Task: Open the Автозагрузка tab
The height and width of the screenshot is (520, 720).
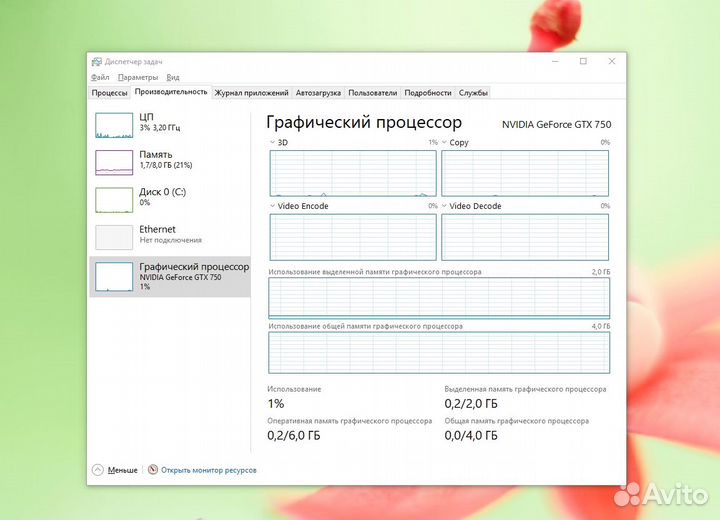Action: click(318, 93)
